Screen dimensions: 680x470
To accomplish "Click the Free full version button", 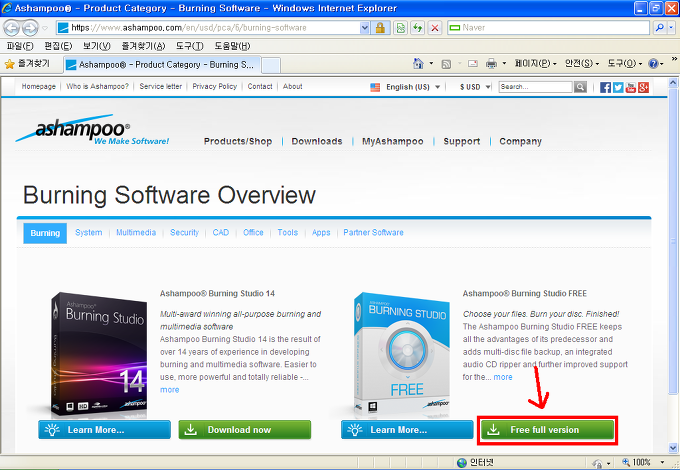I will click(547, 430).
